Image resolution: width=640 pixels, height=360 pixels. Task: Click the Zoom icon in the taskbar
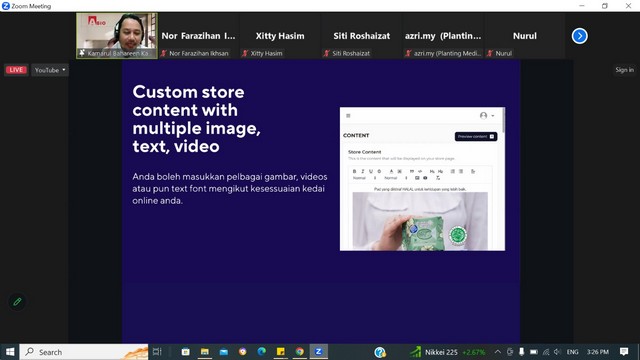point(318,351)
